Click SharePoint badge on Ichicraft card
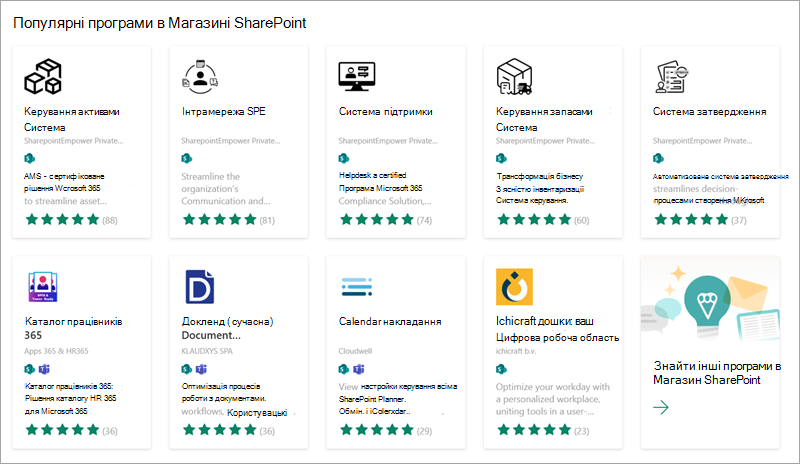This screenshot has width=800, height=464. pyautogui.click(x=502, y=369)
